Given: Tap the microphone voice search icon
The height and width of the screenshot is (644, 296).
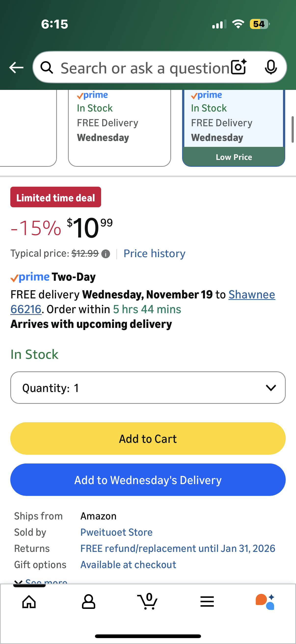Looking at the screenshot, I should click(x=271, y=67).
